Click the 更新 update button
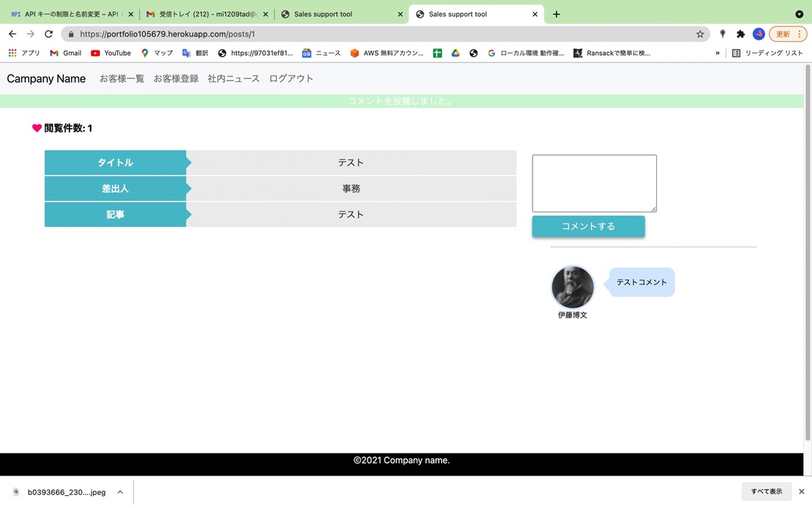This screenshot has height=508, width=812. pos(787,34)
